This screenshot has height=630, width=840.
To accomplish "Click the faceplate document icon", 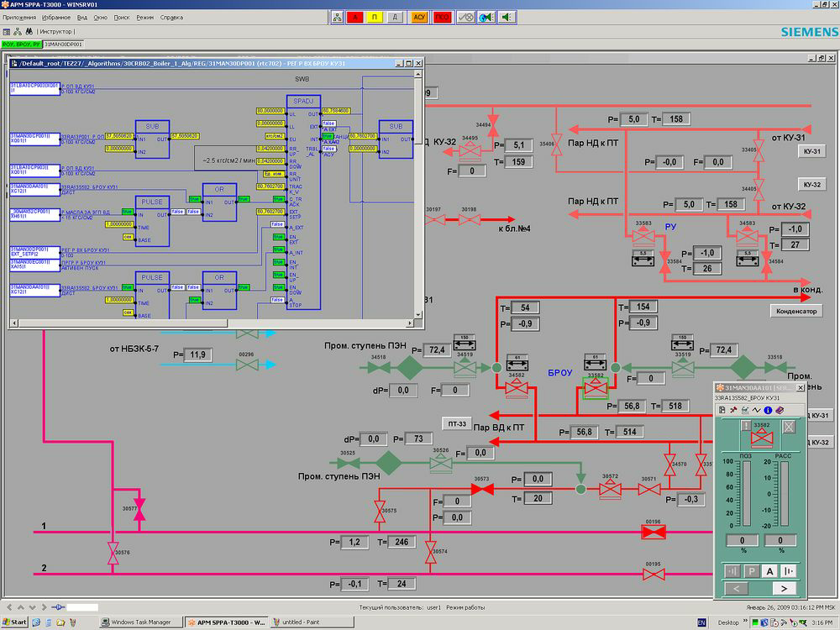I will pos(722,410).
